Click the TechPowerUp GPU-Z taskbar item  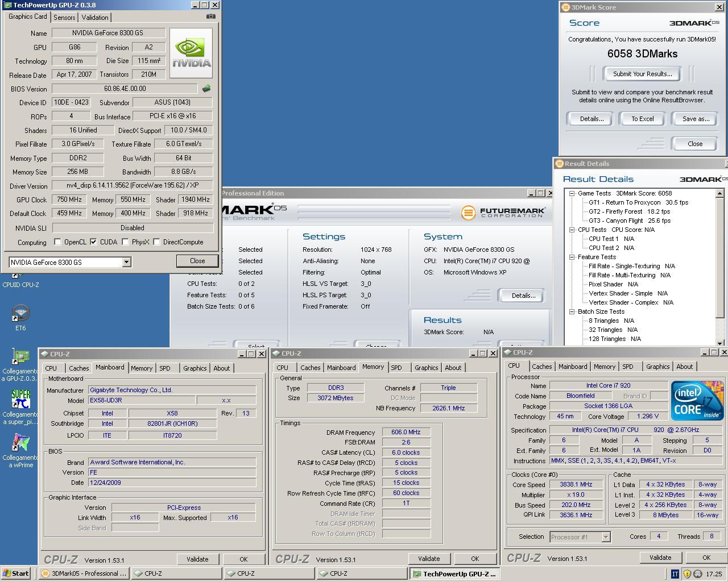coord(455,573)
